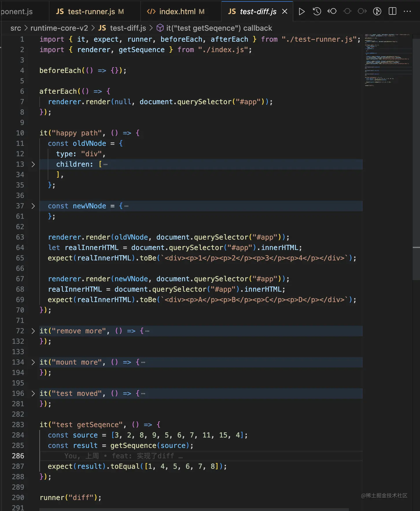Screen dimensions: 420x511
Task: Click the "happy path" test title string
Action: pos(77,133)
